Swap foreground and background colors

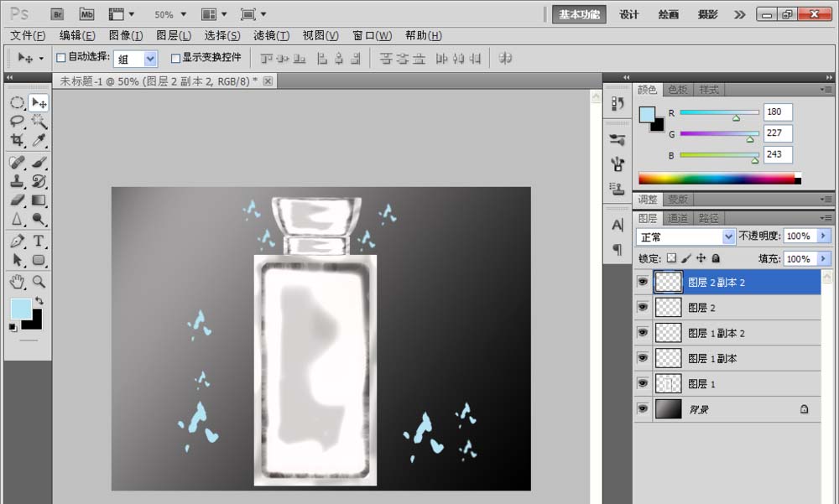pyautogui.click(x=39, y=301)
